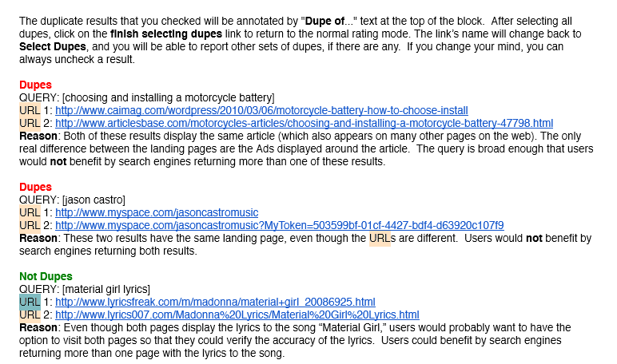Click the bold 'Select Dupes' text
The image size is (617, 364).
(52, 47)
